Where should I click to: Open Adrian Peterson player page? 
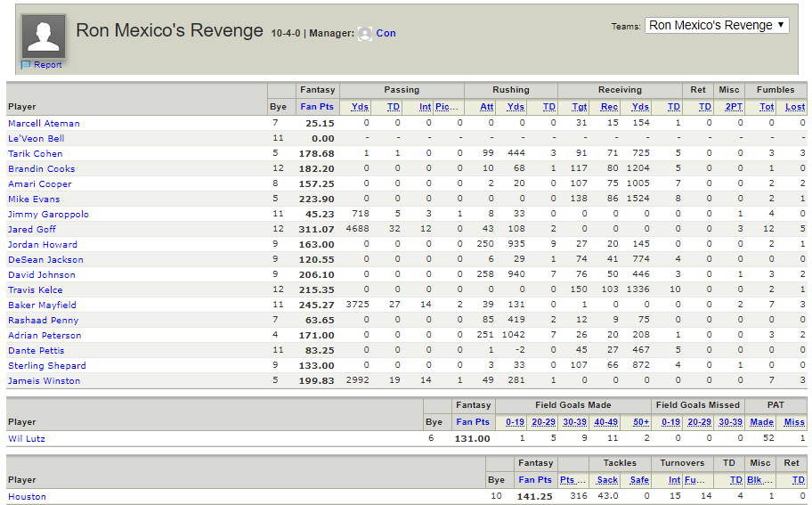pyautogui.click(x=45, y=335)
